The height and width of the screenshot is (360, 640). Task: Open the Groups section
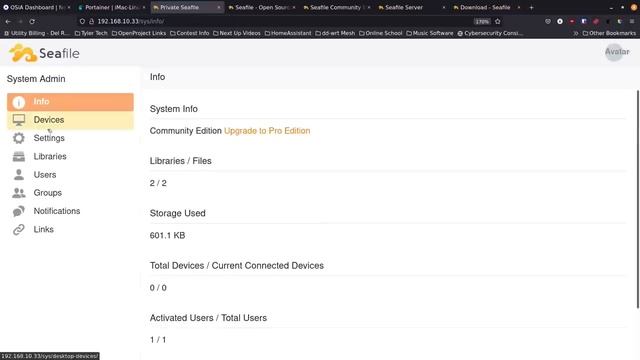pyautogui.click(x=47, y=193)
